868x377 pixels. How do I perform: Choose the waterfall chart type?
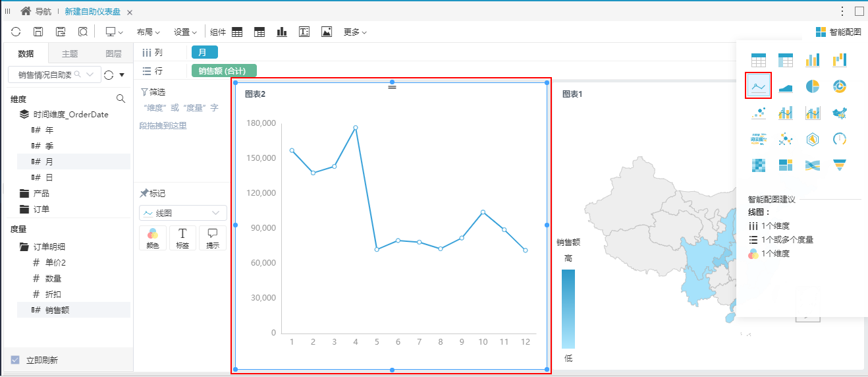pyautogui.click(x=840, y=60)
